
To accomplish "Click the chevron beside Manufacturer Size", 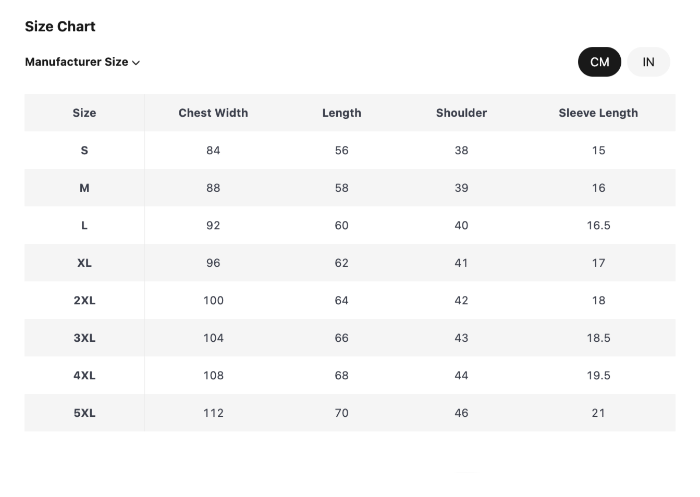I will (x=136, y=63).
